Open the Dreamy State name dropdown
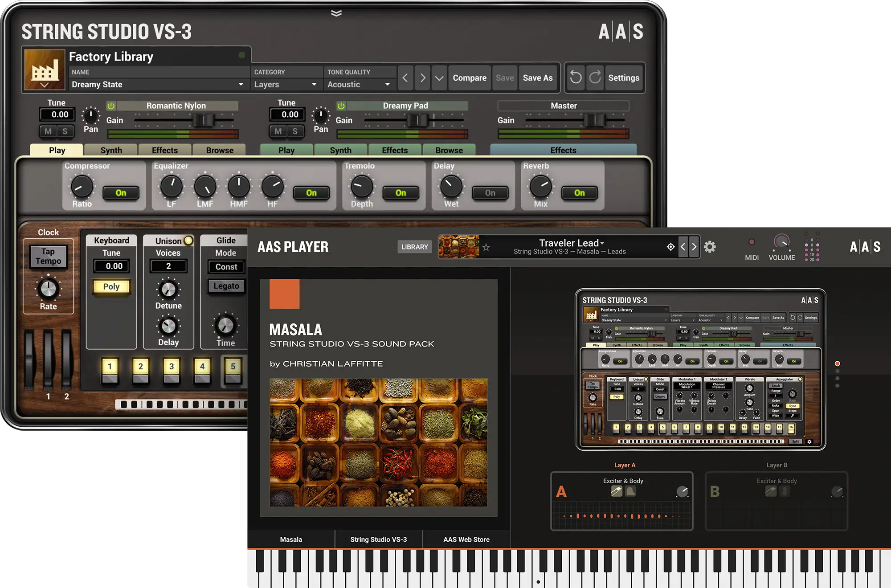Viewport: 891px width, 588px height. (158, 84)
